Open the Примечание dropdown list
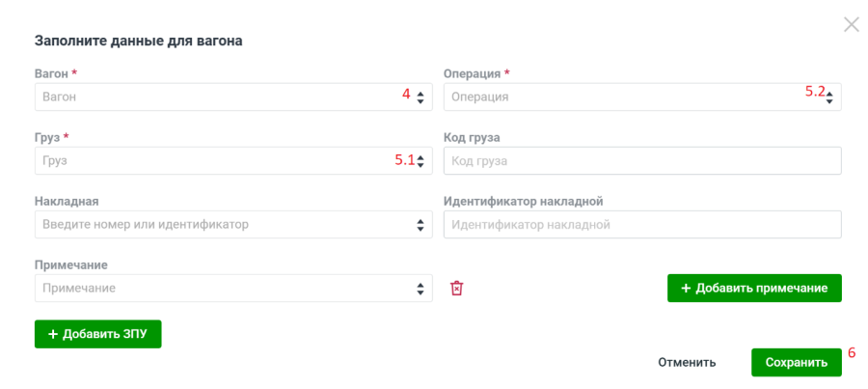Screen dimensions: 868x389 [420, 289]
